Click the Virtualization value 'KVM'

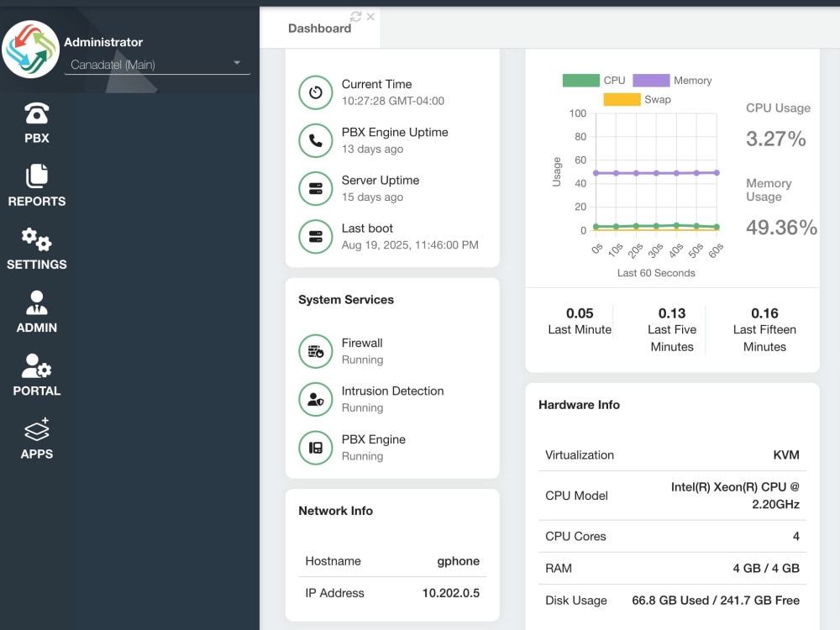[786, 455]
